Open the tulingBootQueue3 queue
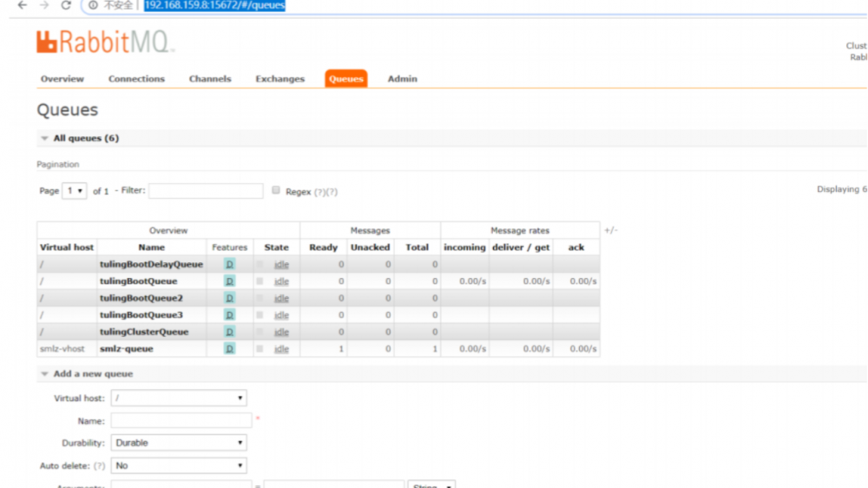 (x=141, y=315)
